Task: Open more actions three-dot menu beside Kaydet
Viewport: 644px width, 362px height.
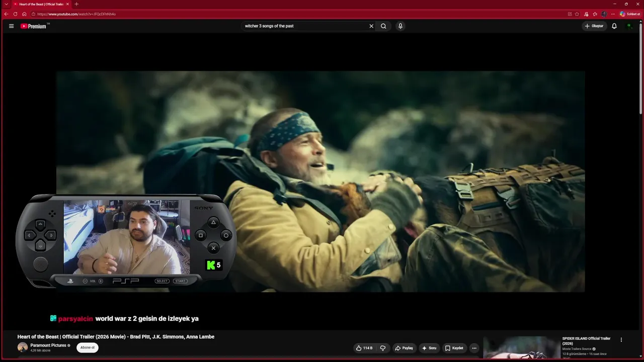Action: point(474,348)
